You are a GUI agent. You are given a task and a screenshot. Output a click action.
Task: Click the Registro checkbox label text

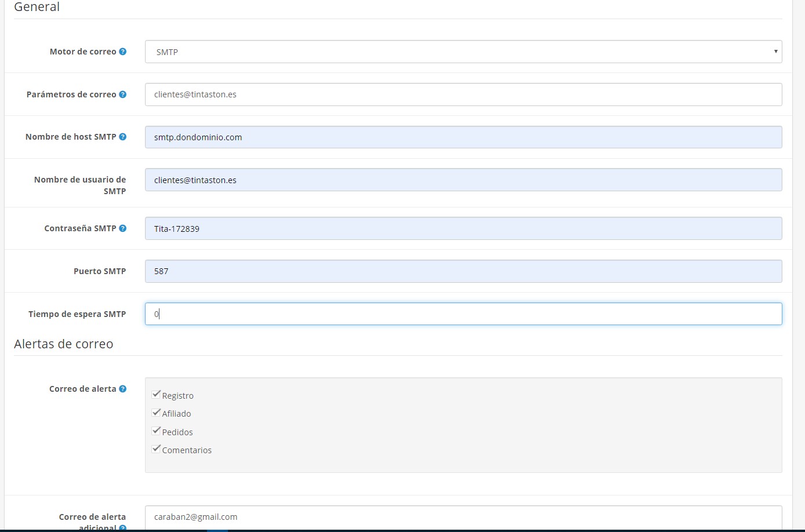click(x=178, y=396)
